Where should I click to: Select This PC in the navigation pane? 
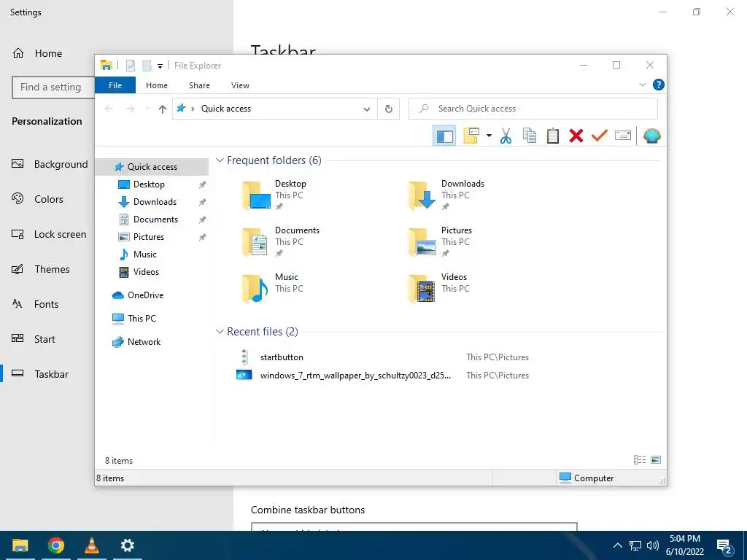click(142, 319)
